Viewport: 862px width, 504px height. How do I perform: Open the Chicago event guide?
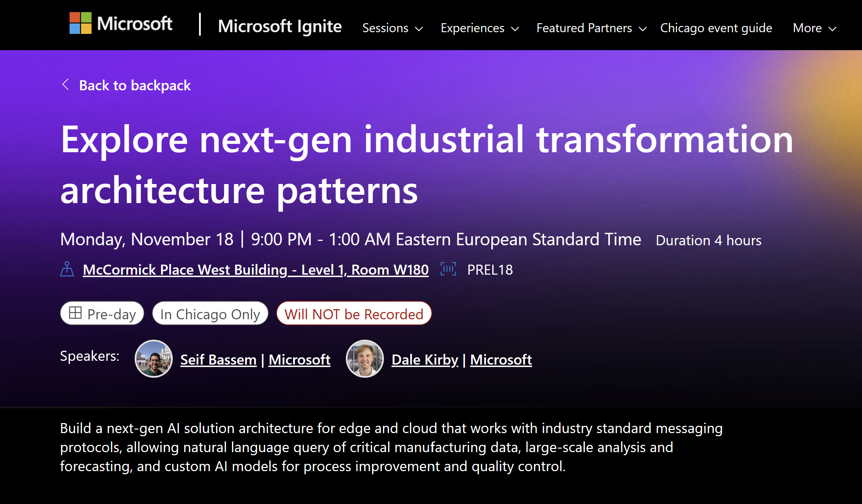(x=716, y=28)
